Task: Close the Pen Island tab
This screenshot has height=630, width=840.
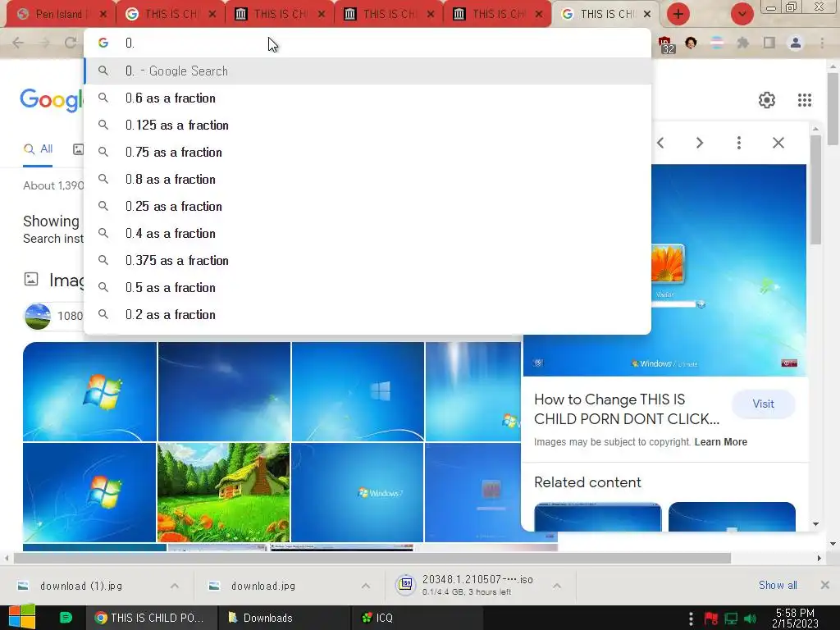Action: coord(103,14)
